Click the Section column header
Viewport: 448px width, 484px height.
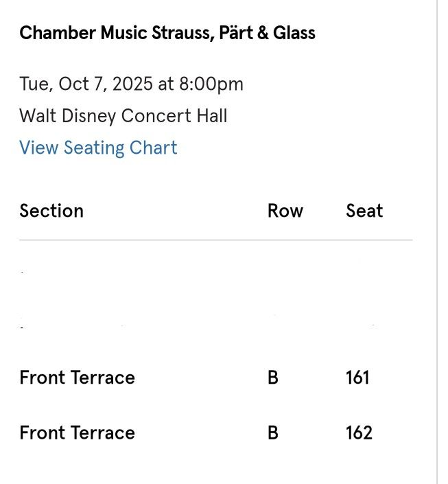pyautogui.click(x=51, y=211)
